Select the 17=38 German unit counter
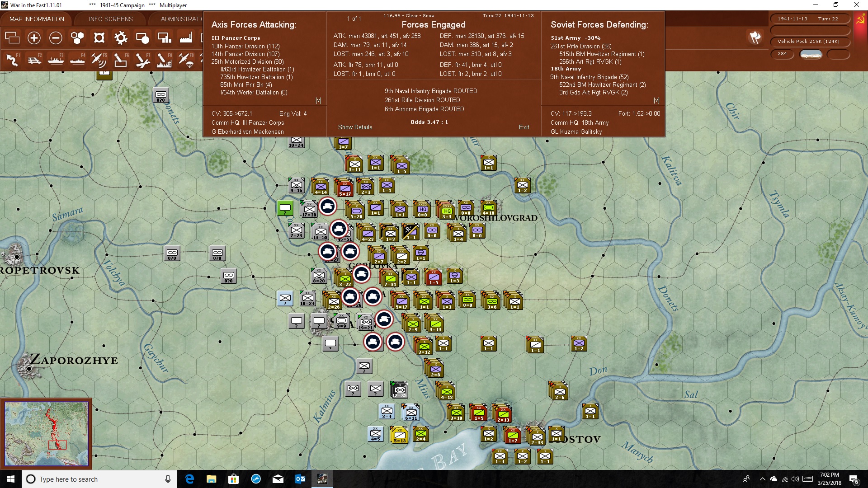868x488 pixels. [309, 210]
